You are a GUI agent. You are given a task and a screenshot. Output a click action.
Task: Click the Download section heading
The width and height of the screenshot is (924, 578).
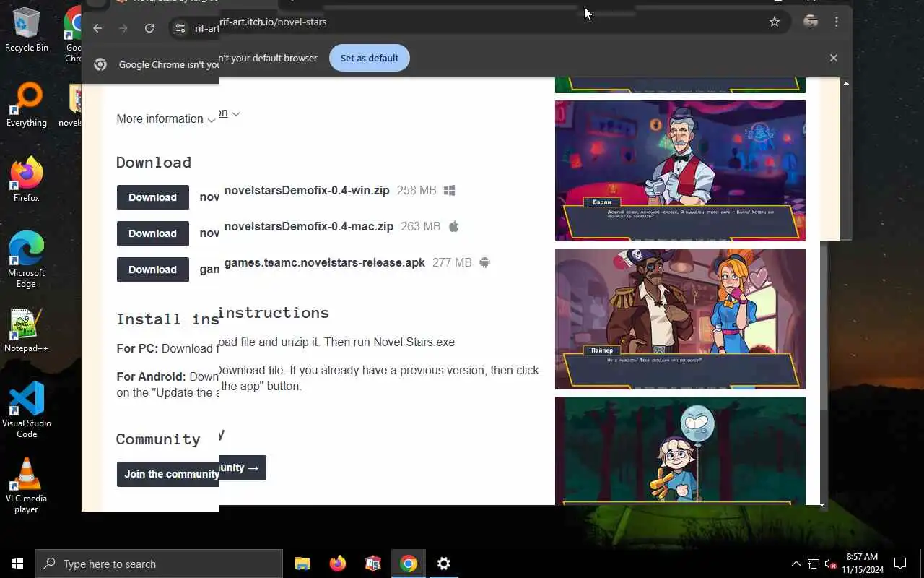pos(154,163)
